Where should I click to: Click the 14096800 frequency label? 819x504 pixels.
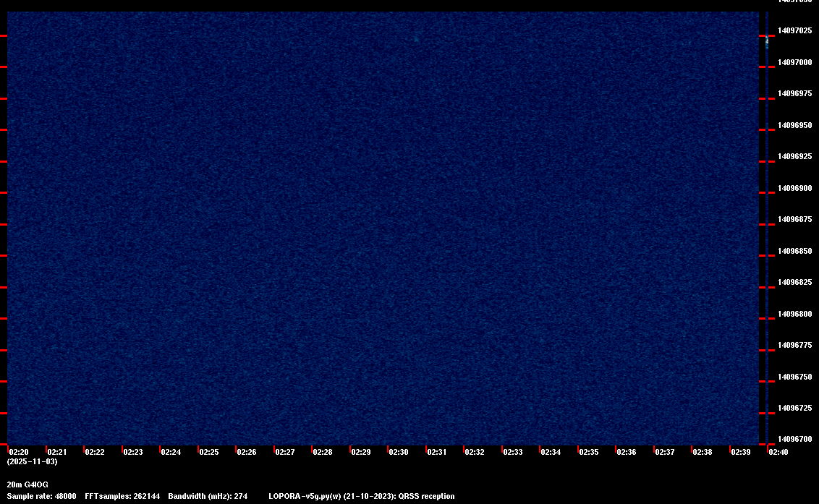795,314
